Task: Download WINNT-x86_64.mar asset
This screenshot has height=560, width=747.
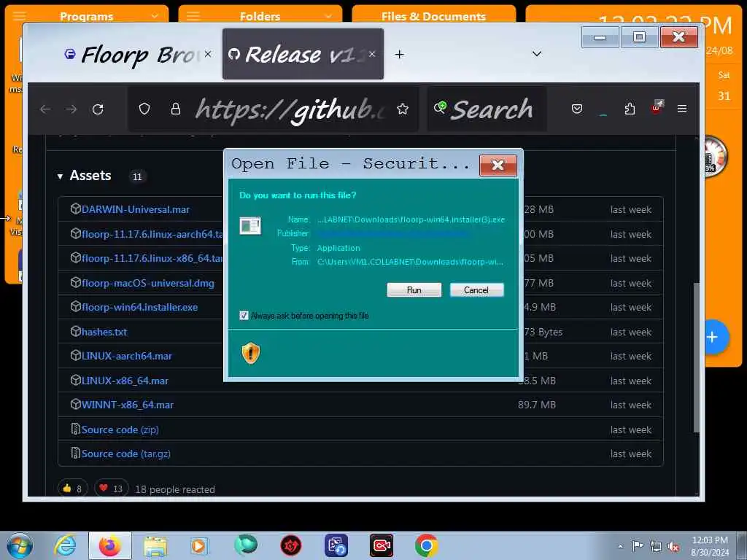Action: click(x=128, y=405)
